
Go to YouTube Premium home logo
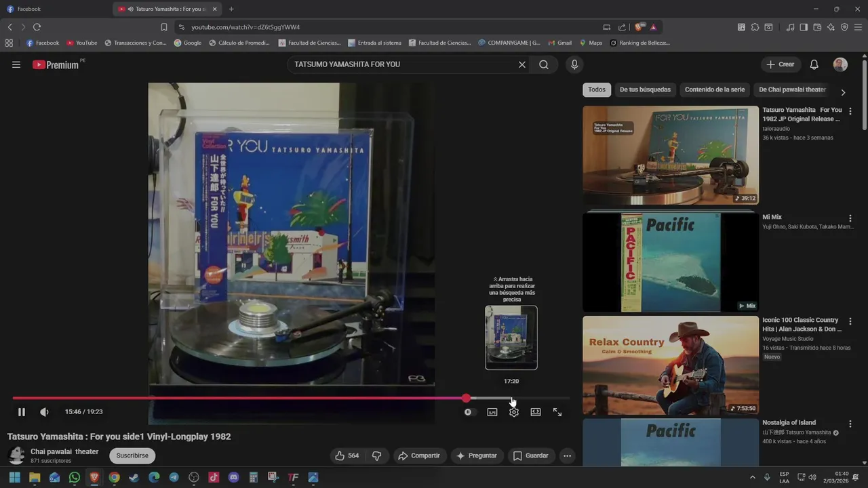(x=56, y=64)
